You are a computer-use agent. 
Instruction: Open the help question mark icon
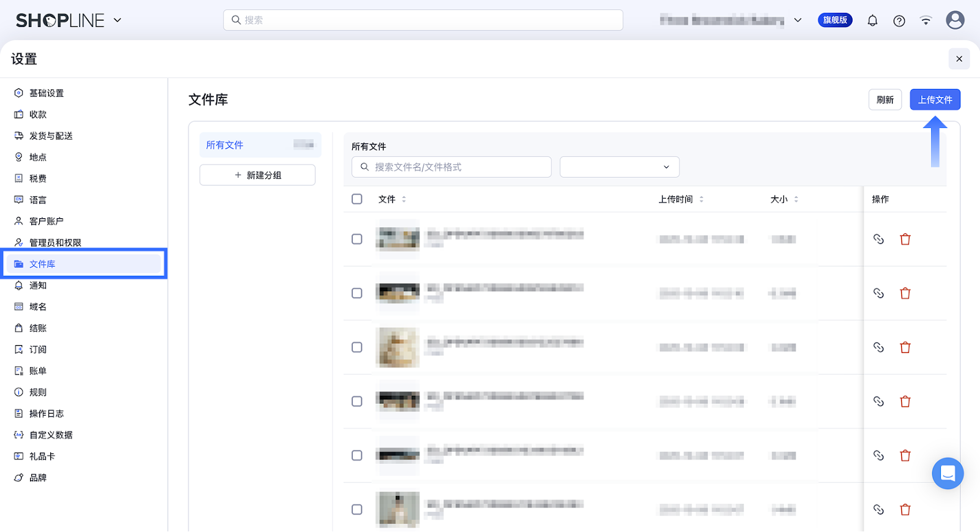point(899,21)
